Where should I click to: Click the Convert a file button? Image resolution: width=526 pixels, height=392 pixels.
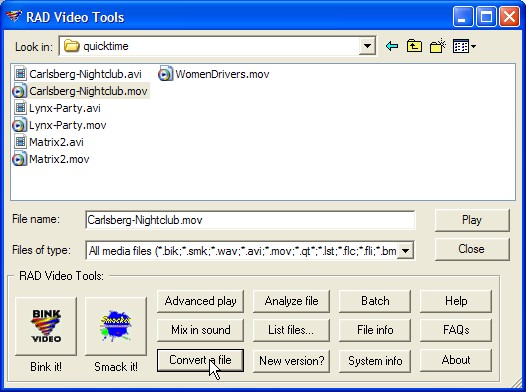[x=200, y=360]
